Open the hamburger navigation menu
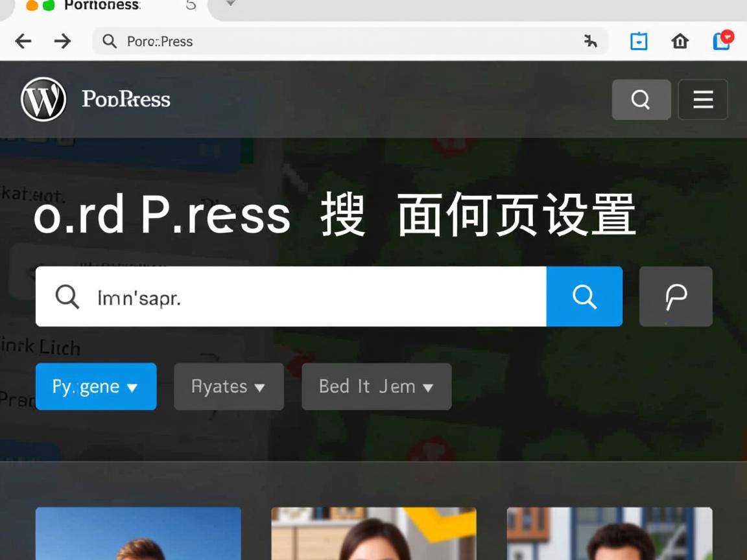Viewport: 747px width, 560px height. pyautogui.click(x=703, y=100)
